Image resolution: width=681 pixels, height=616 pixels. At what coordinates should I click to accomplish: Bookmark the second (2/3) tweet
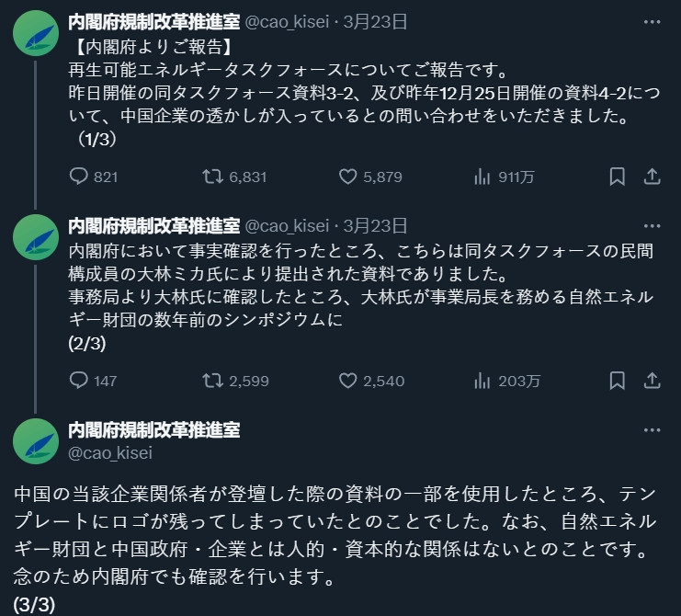pos(618,381)
